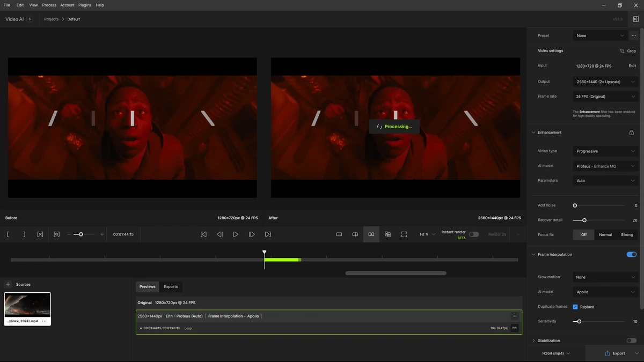Open preset more-options (three dots) button
The image size is (644, 362).
tap(634, 35)
